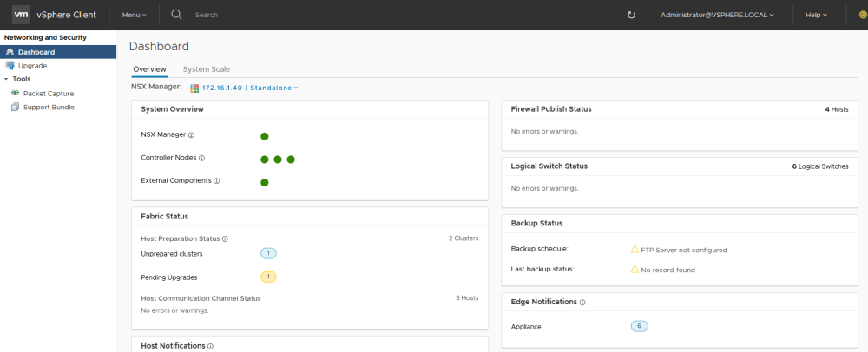Click info icon next to NSX Manager
Screen dimensions: 868x352
tap(191, 135)
